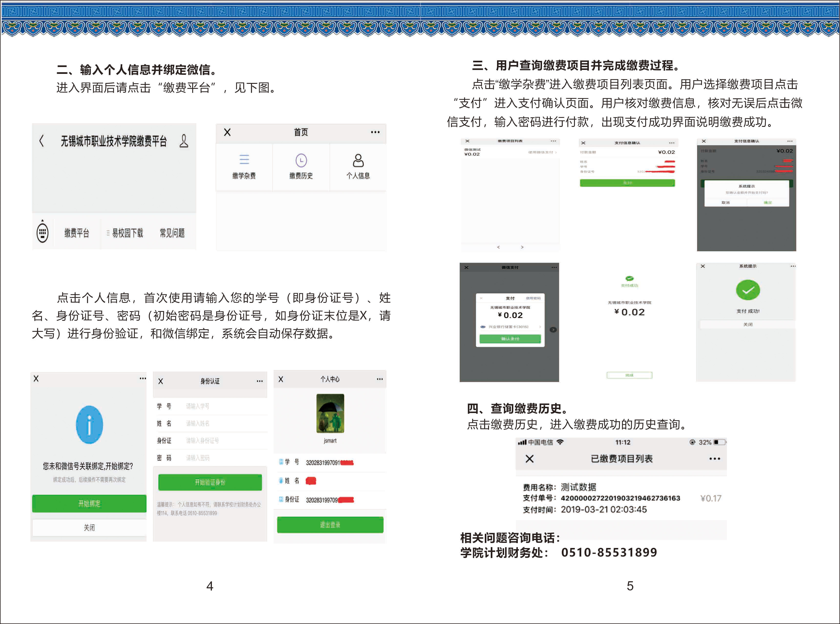
Task: Close the 已缴费项目列表 page with X
Action: (x=530, y=459)
